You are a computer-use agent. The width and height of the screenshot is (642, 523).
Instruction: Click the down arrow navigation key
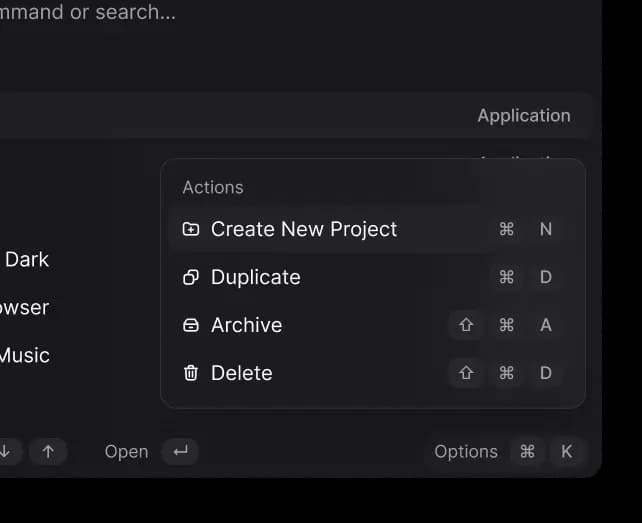(6, 452)
